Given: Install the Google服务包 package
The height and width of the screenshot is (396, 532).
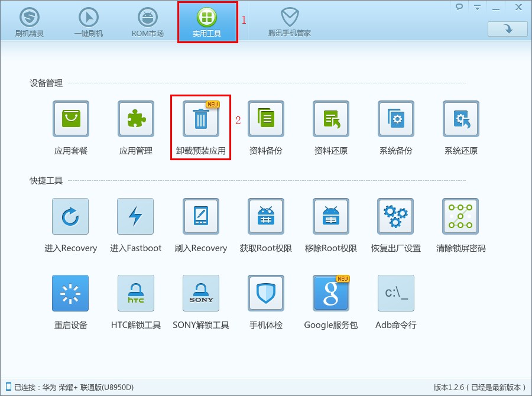Looking at the screenshot, I should (x=331, y=293).
